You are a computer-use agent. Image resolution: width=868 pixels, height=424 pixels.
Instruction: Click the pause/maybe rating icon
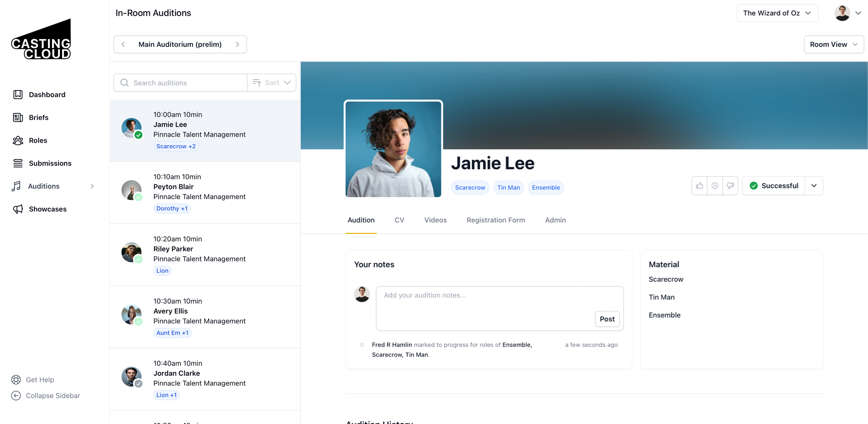coord(715,185)
